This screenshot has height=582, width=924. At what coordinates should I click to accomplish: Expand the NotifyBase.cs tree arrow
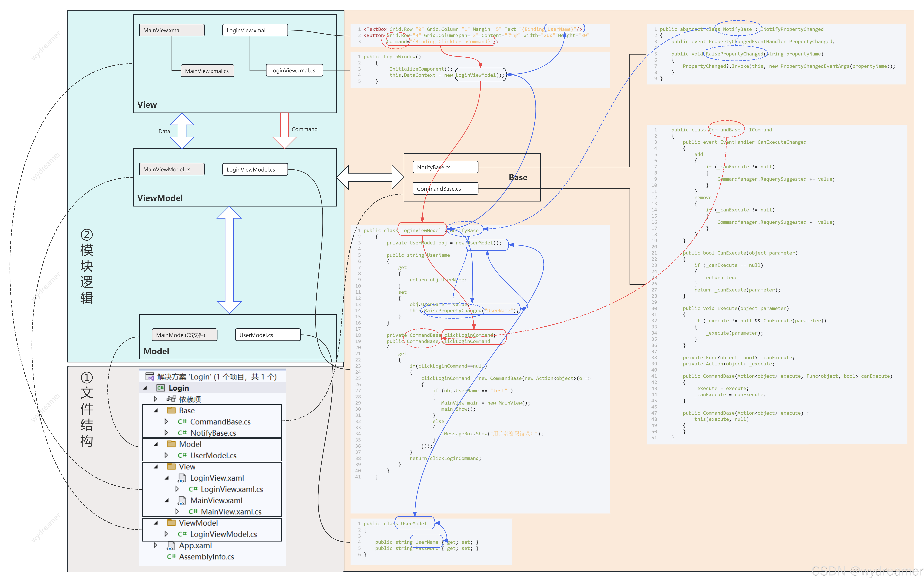click(x=166, y=433)
